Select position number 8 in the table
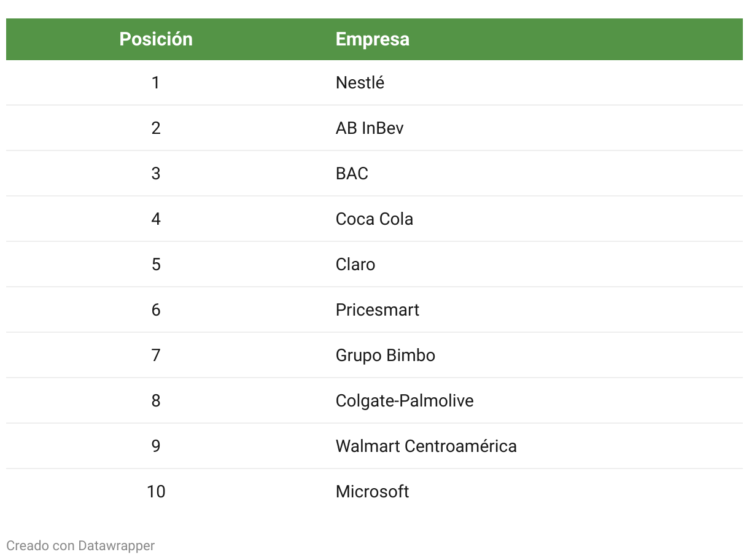Screen dimensions: 749x560 pos(156,401)
